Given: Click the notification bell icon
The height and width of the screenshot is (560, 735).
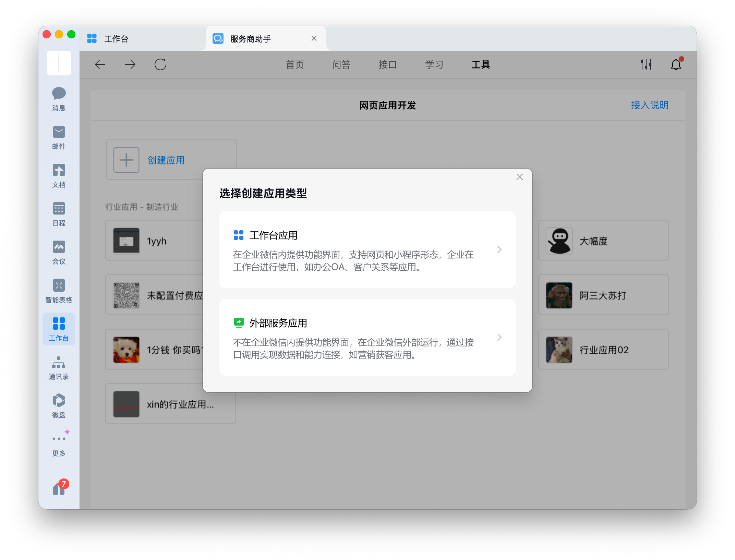Looking at the screenshot, I should 676,64.
